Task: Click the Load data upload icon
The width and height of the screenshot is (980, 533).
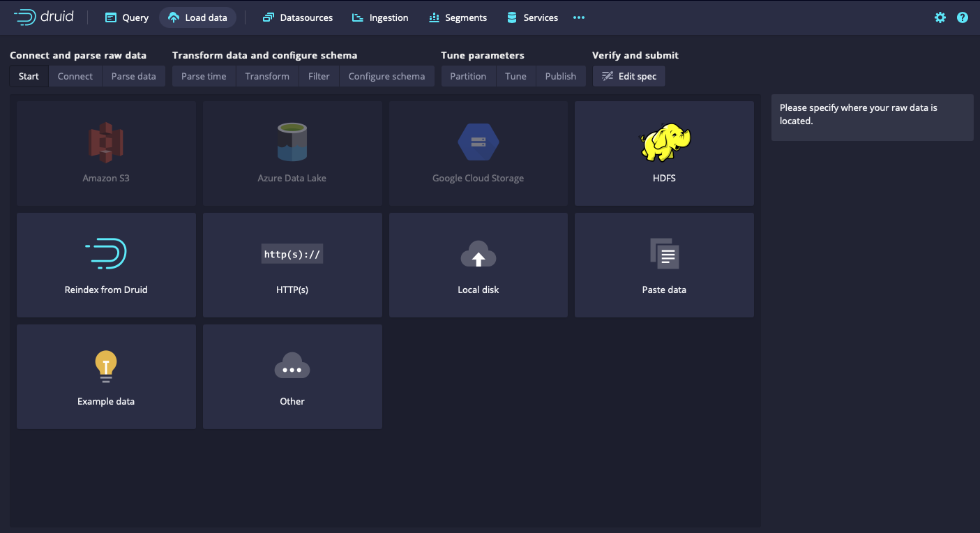Action: tap(174, 17)
